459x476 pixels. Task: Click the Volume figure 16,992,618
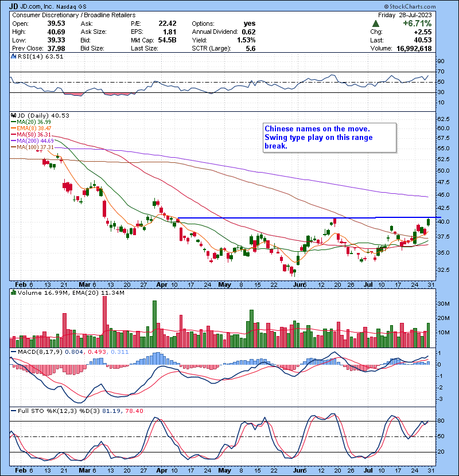point(414,48)
